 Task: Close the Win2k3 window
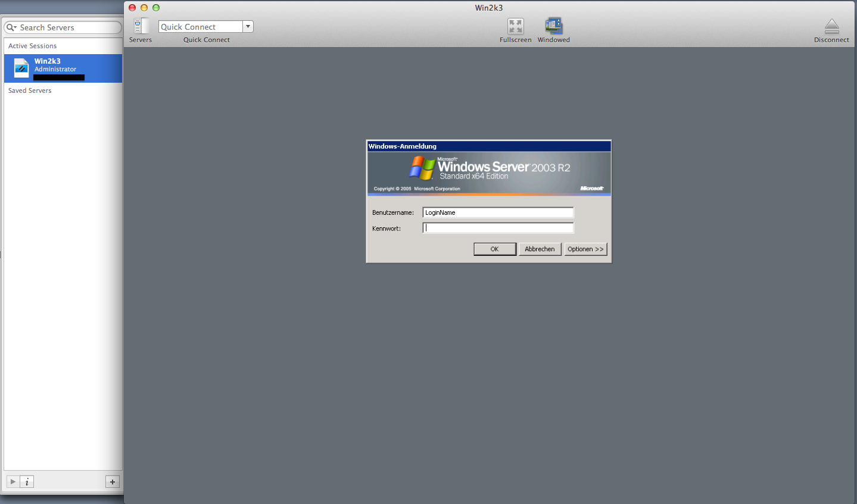click(x=132, y=8)
